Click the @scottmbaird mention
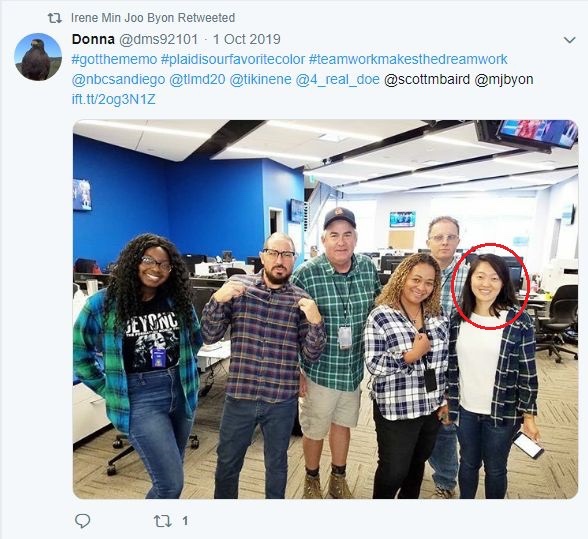Screen dimensions: 588x539 (x=427, y=80)
